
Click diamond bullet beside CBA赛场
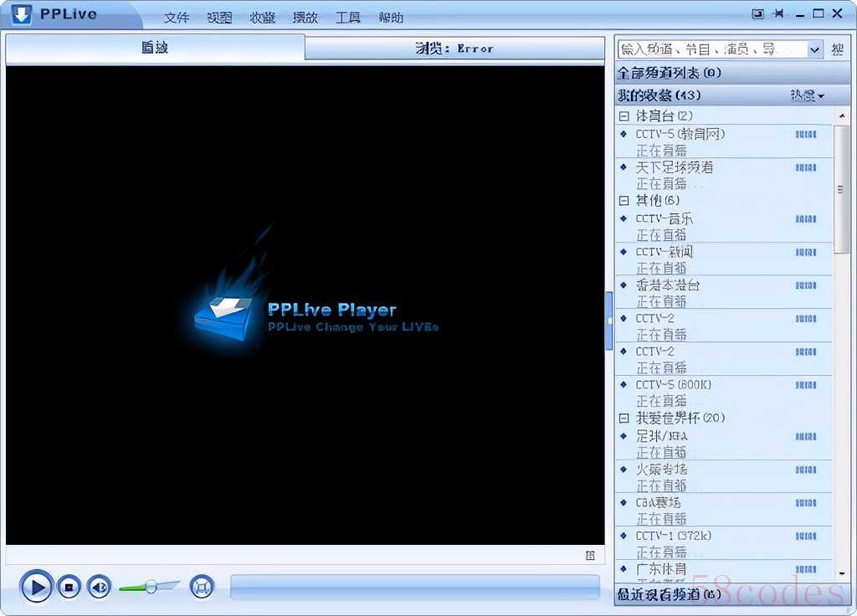click(624, 502)
